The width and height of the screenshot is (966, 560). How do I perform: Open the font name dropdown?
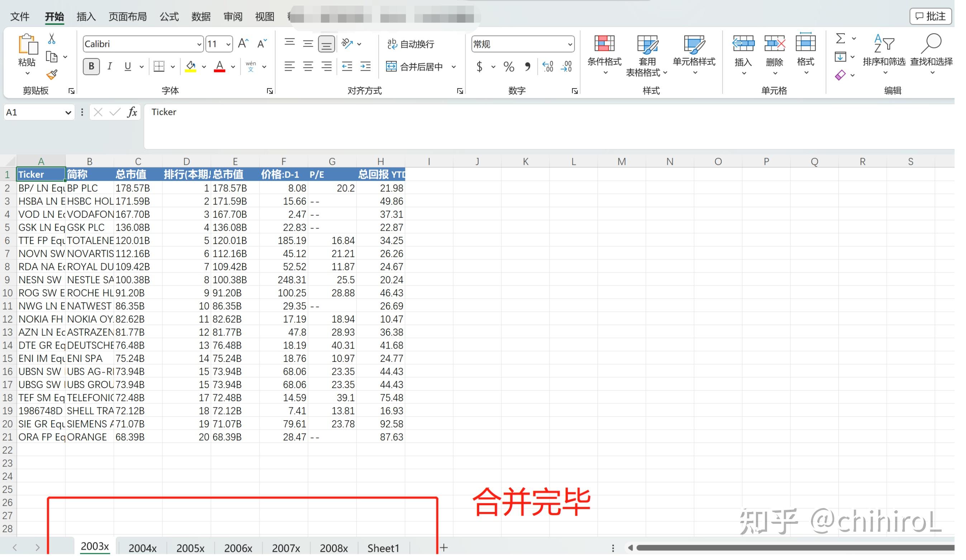199,44
